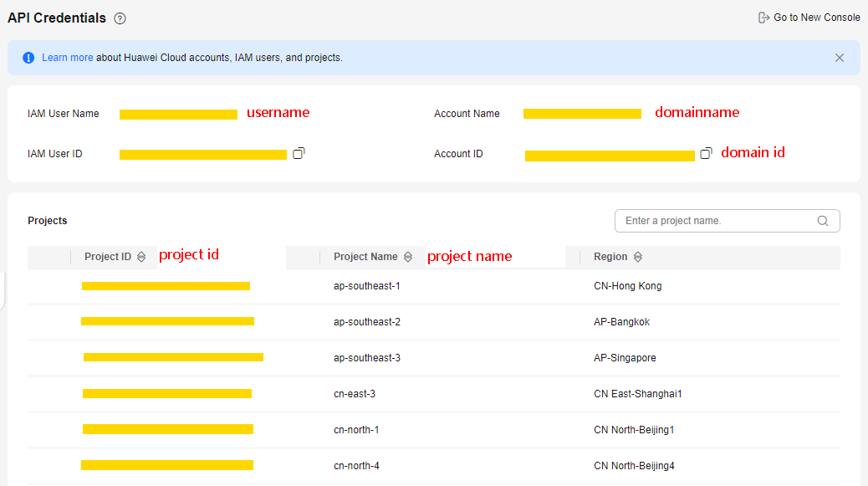Click the Account Name label
868x486 pixels.
pyautogui.click(x=467, y=114)
